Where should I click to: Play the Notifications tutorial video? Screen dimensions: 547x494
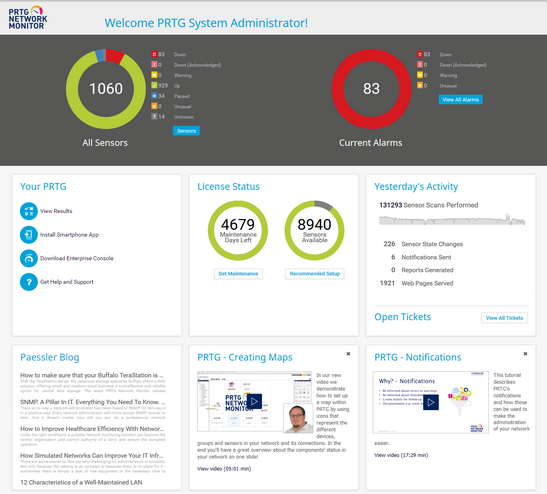click(x=431, y=402)
